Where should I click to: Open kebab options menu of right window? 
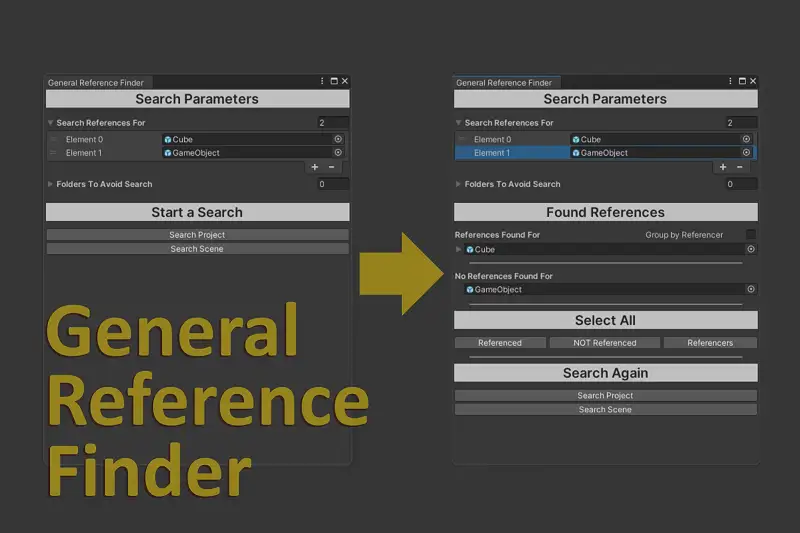[730, 81]
